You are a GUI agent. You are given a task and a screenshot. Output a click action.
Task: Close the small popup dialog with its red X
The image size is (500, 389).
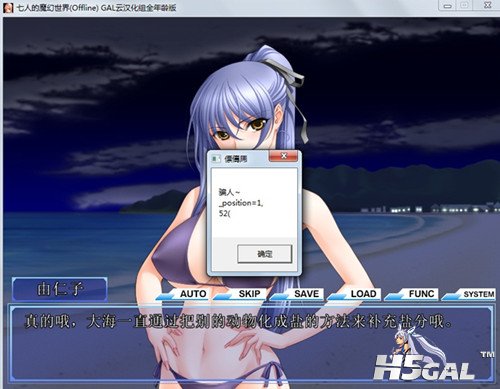pyautogui.click(x=283, y=156)
